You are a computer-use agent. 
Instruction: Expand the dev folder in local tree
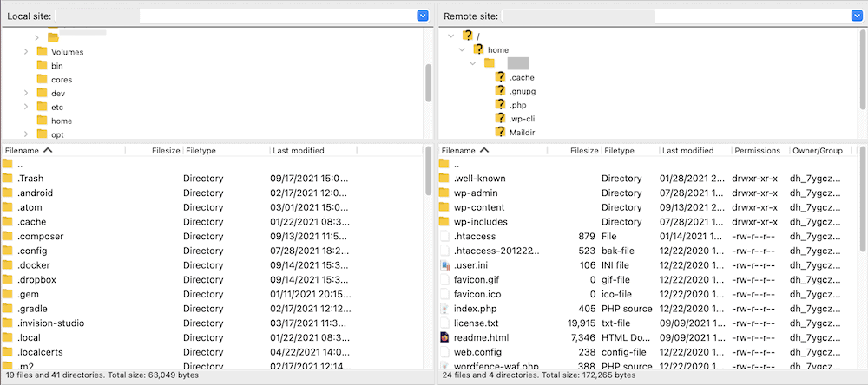25,93
